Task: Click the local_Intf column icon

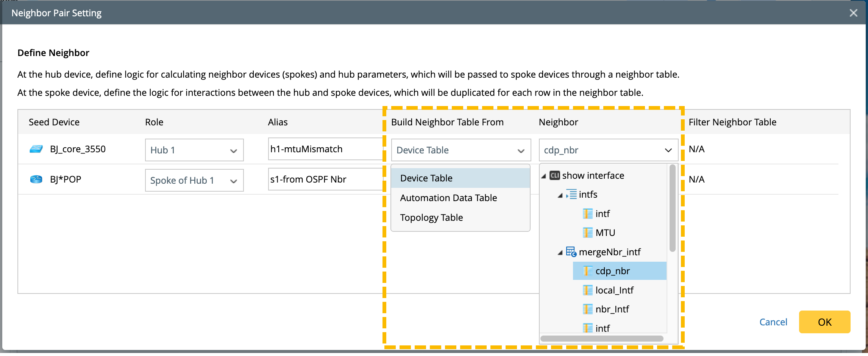Action: point(587,290)
